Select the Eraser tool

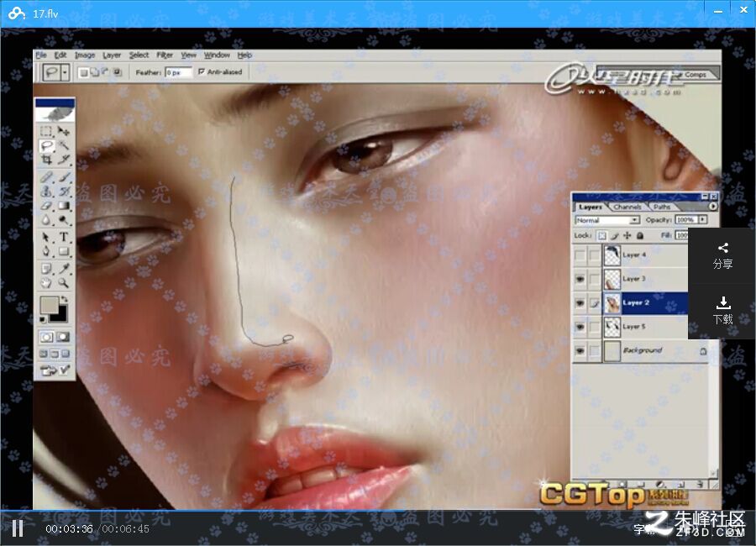point(46,206)
